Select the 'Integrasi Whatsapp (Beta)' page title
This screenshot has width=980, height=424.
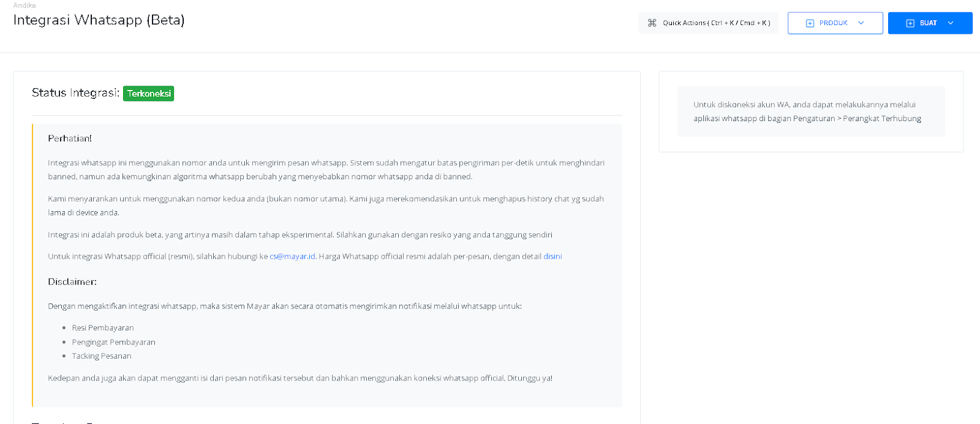click(99, 20)
